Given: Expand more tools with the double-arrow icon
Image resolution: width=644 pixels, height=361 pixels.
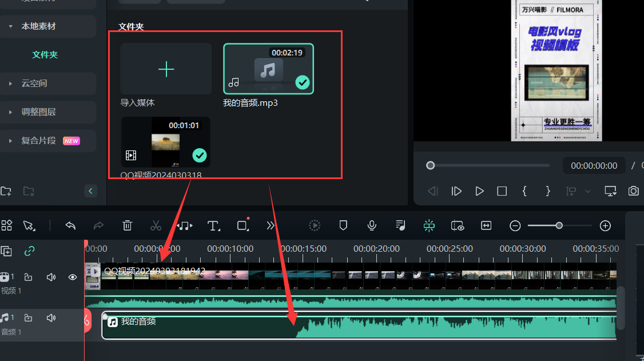Looking at the screenshot, I should pos(271,225).
